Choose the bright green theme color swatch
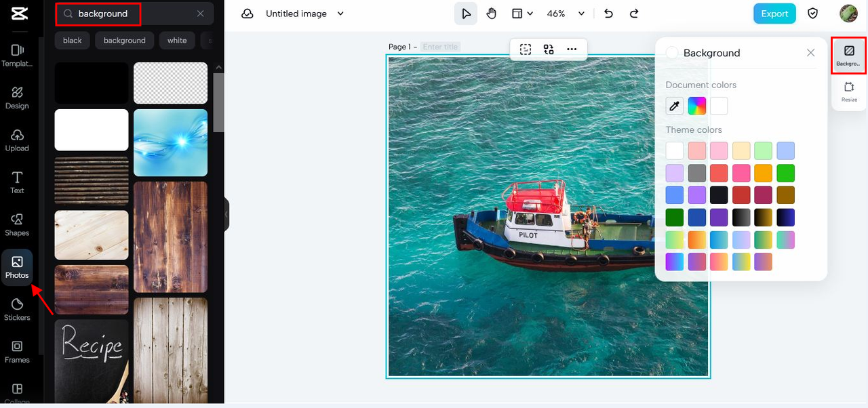This screenshot has width=868, height=408. point(785,173)
